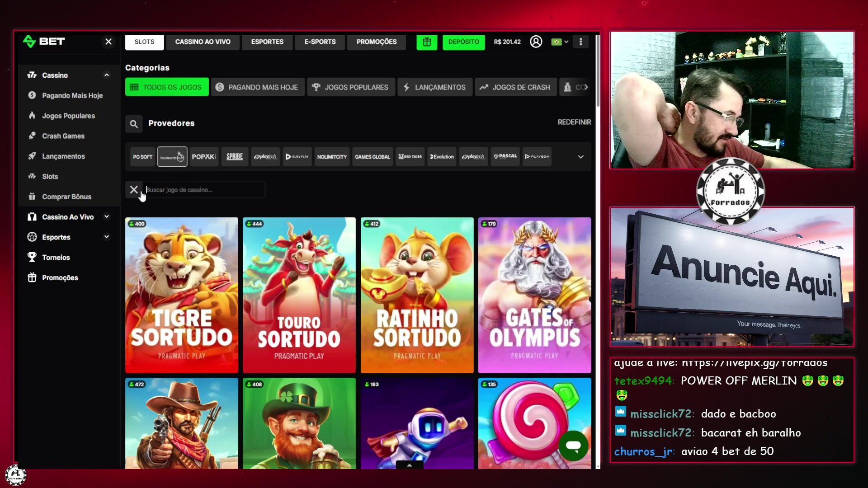Filter by Ruby Play provider

(x=297, y=157)
